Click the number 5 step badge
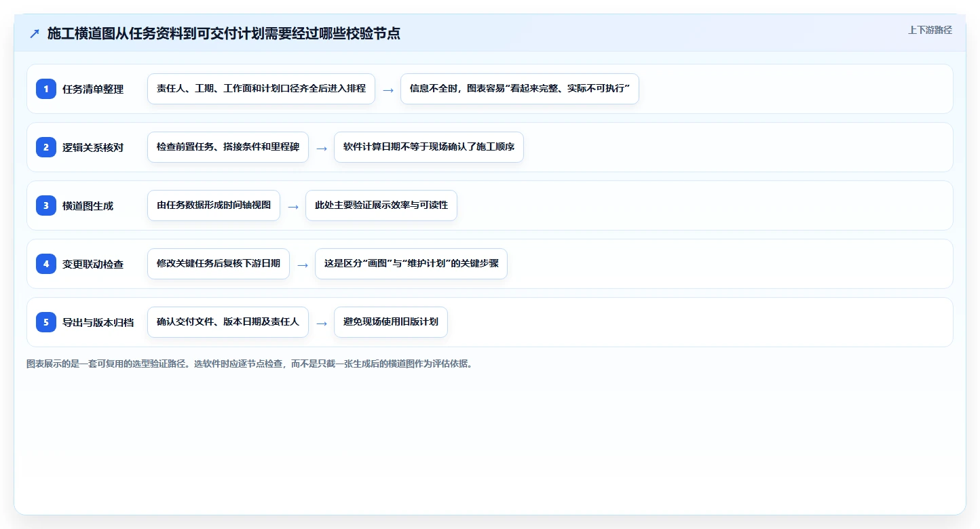This screenshot has height=529, width=980. [x=46, y=322]
